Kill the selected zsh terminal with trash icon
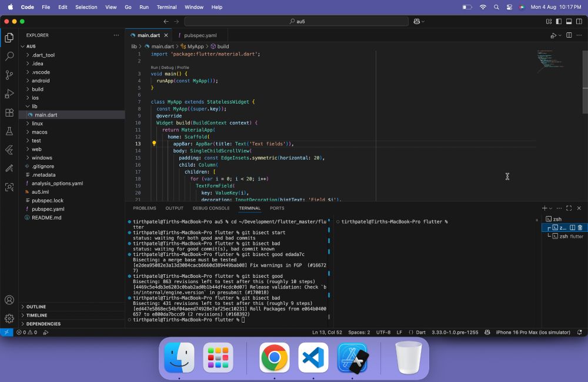 580,228
